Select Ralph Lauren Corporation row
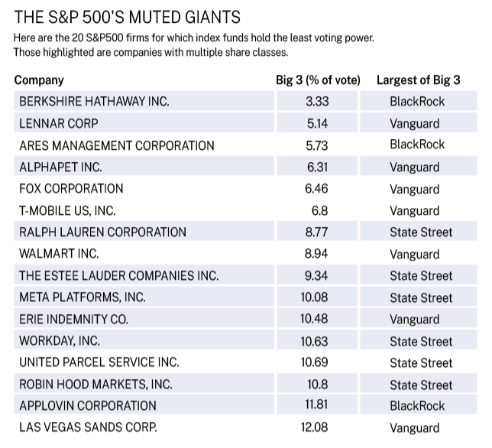 pyautogui.click(x=245, y=231)
